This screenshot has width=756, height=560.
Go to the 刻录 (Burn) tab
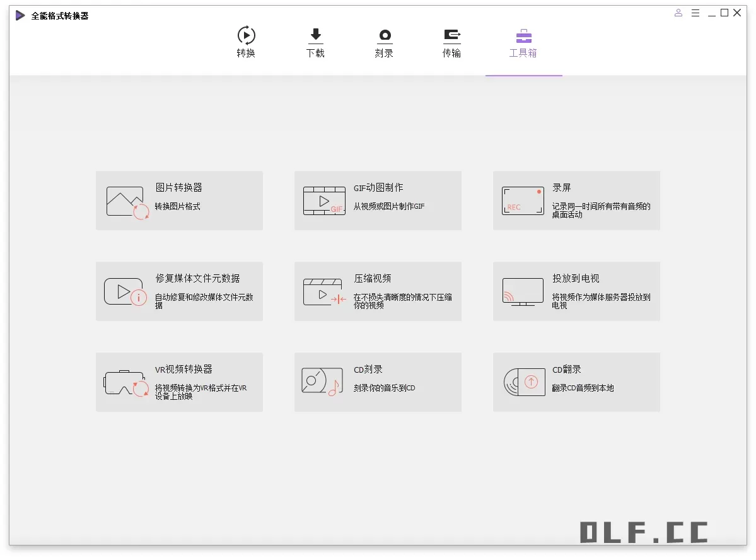384,42
